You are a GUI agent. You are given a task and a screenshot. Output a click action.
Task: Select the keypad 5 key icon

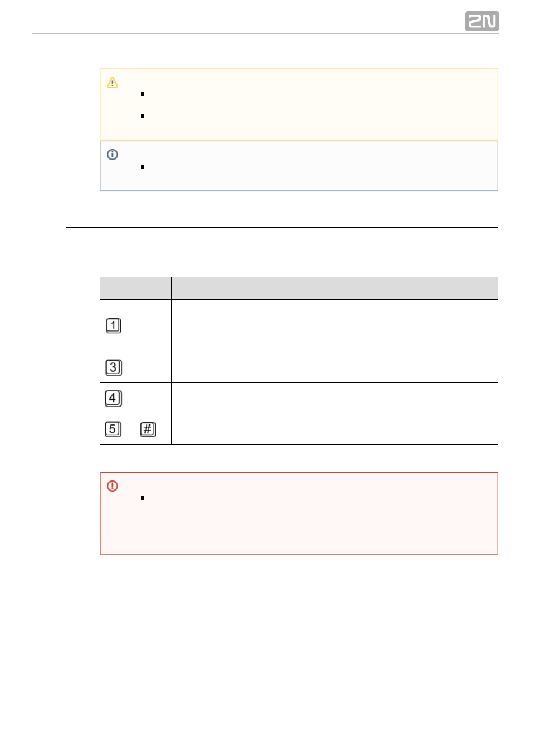[x=113, y=430]
